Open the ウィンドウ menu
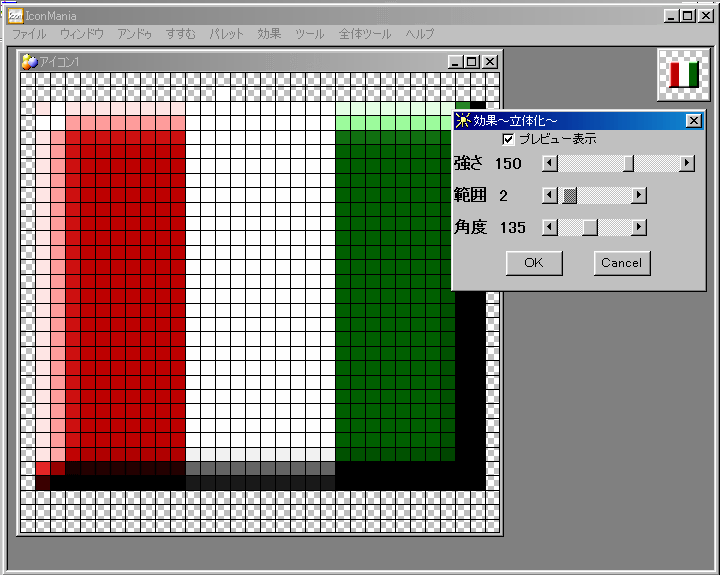The image size is (720, 575). pyautogui.click(x=82, y=34)
